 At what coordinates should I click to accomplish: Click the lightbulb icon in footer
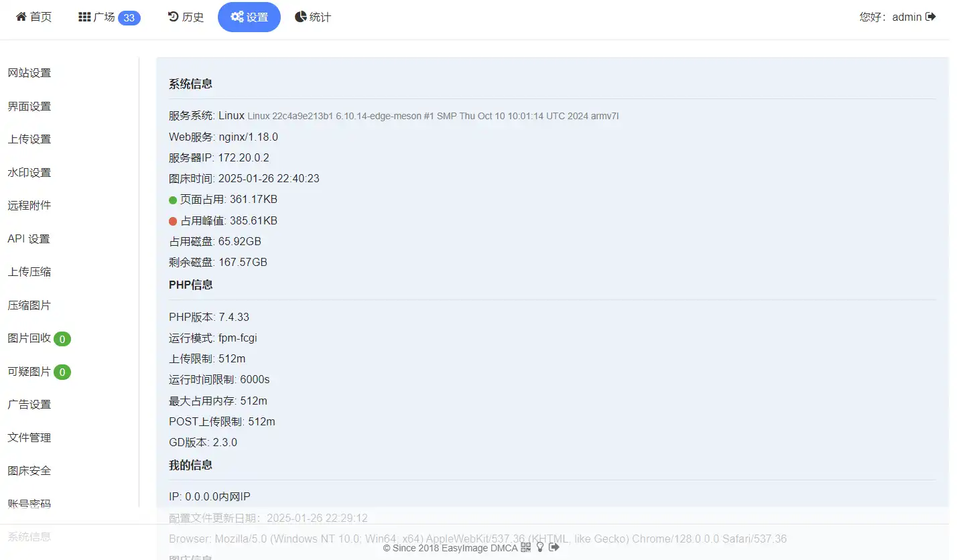coord(540,547)
